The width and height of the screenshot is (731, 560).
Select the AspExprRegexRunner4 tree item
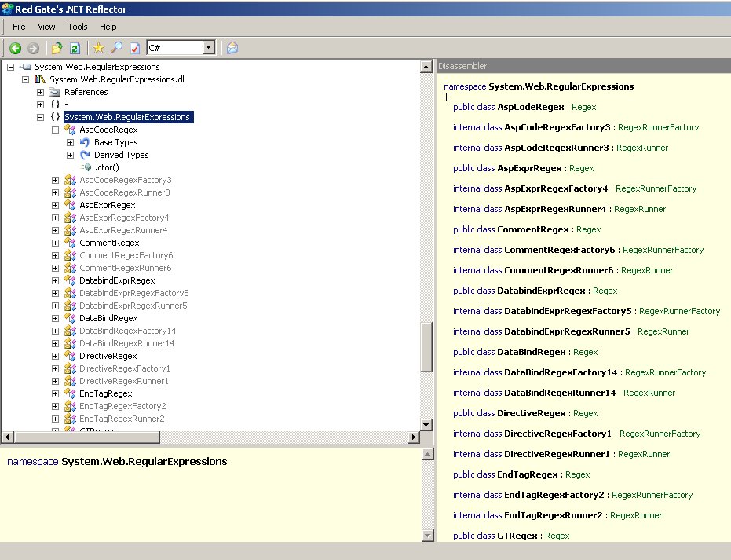[x=123, y=230]
